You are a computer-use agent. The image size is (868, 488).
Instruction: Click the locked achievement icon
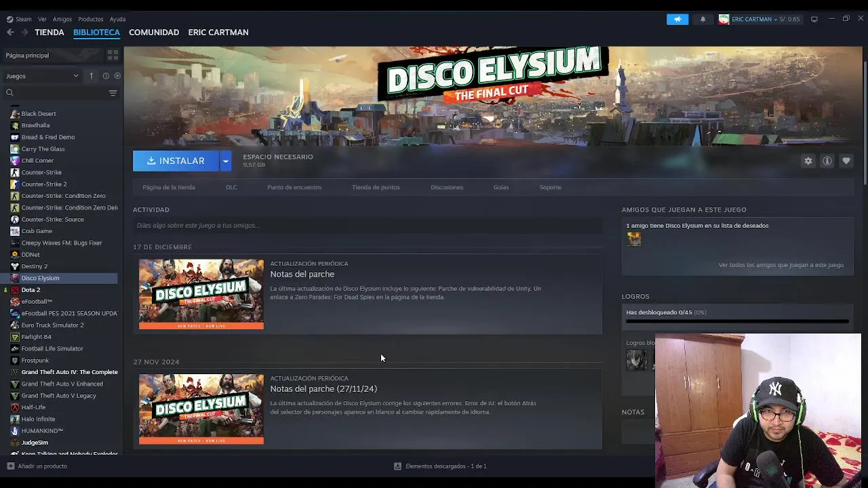(636, 359)
